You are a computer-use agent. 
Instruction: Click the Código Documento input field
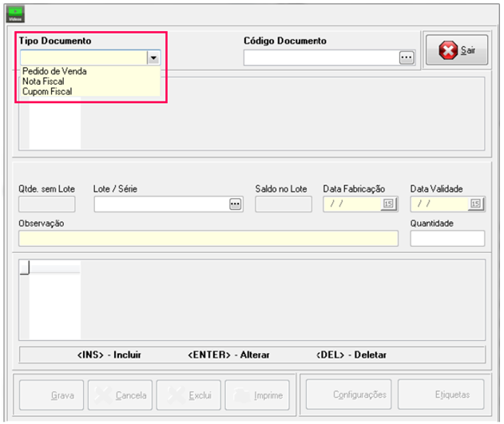[x=321, y=57]
